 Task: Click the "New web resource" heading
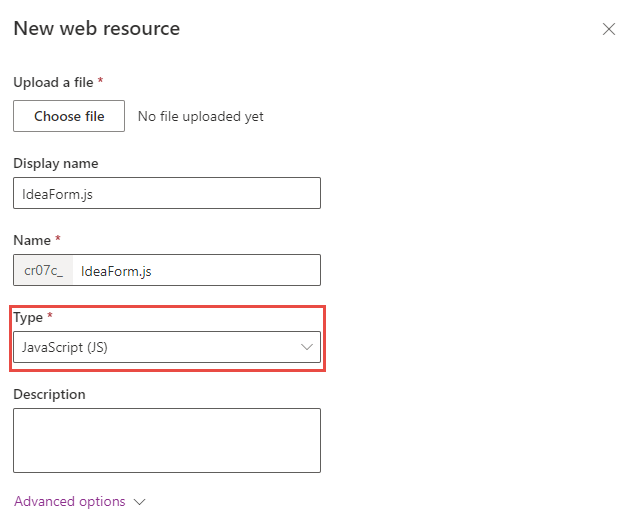pos(97,28)
